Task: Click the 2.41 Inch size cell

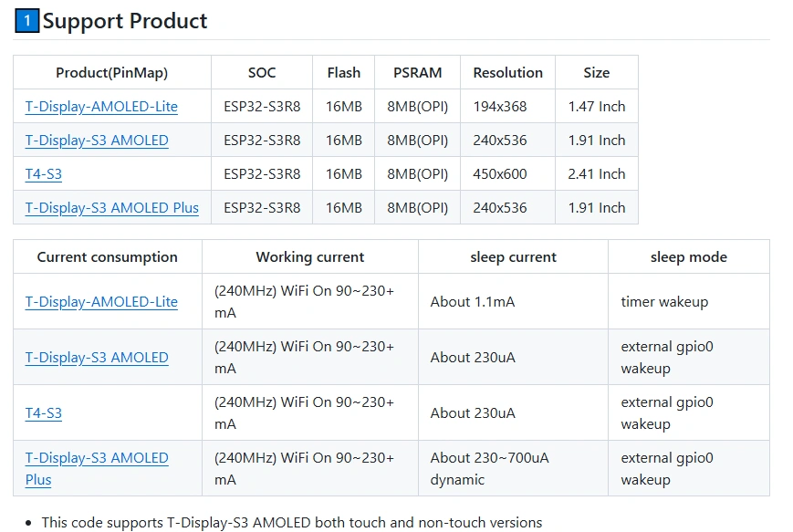Action: (x=596, y=174)
